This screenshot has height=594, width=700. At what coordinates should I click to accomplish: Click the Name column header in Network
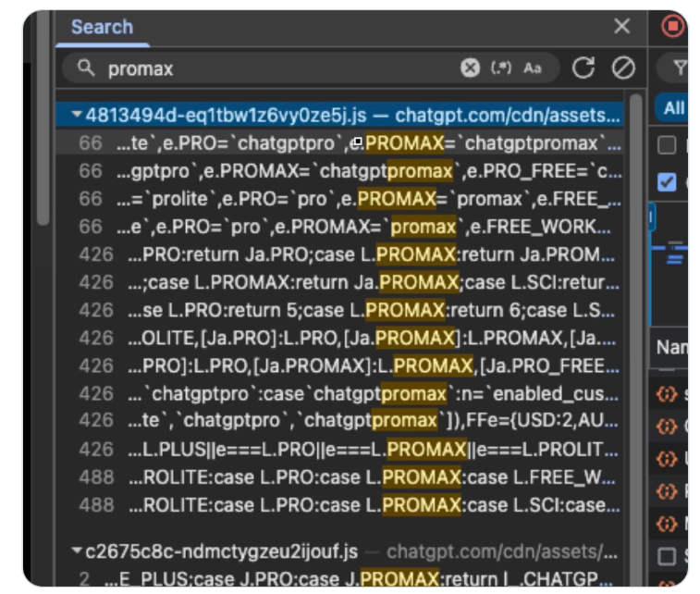671,347
